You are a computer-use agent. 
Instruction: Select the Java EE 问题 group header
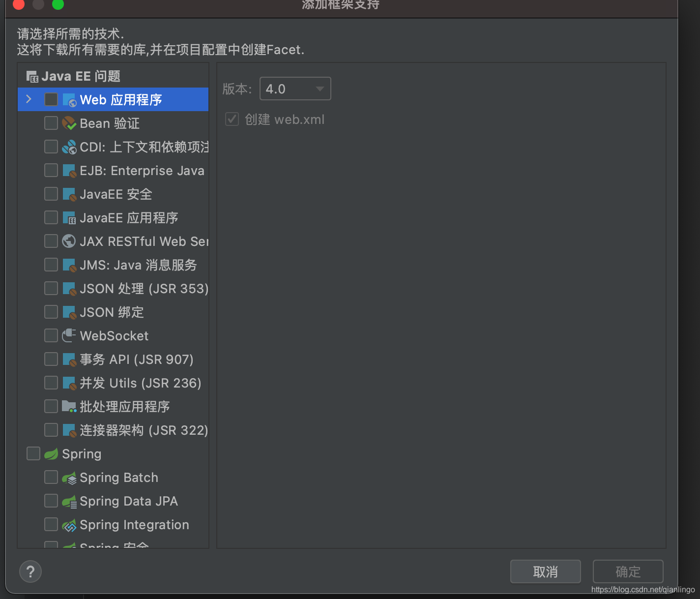[x=113, y=76]
